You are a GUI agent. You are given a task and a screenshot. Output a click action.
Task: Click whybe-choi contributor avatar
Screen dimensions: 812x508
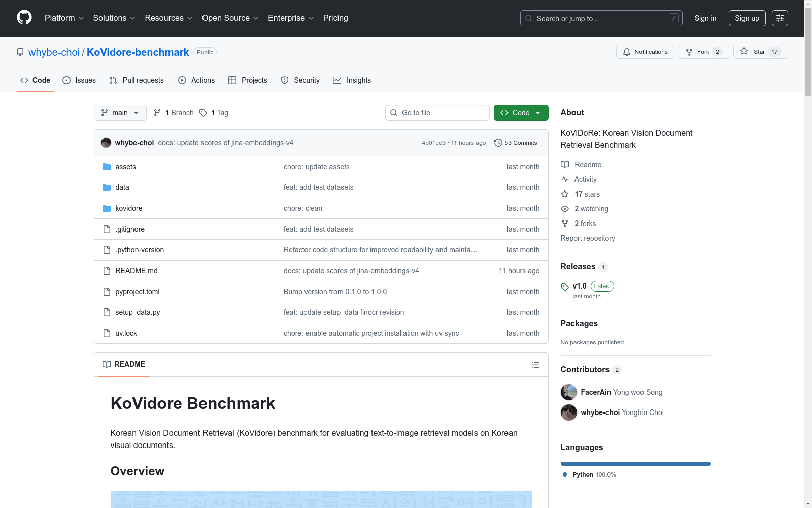click(x=569, y=412)
